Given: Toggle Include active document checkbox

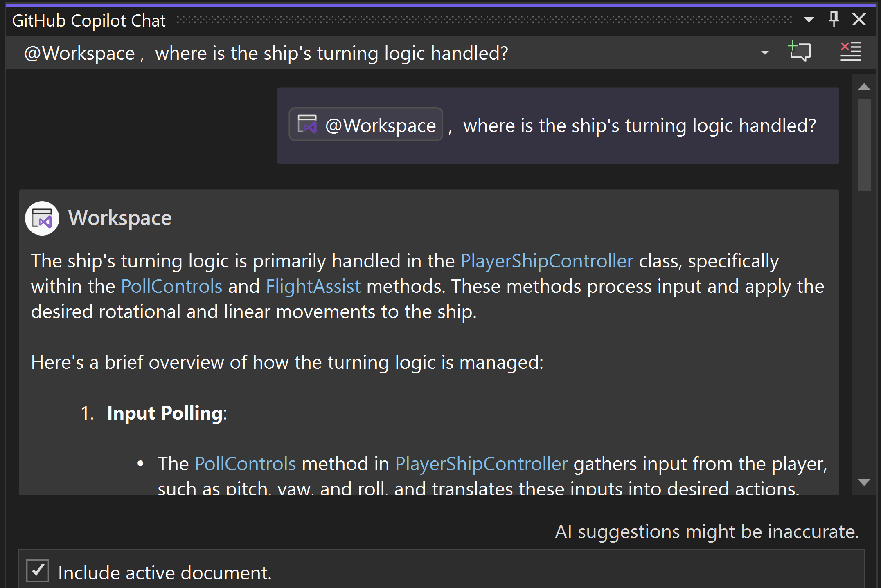Looking at the screenshot, I should click(38, 571).
